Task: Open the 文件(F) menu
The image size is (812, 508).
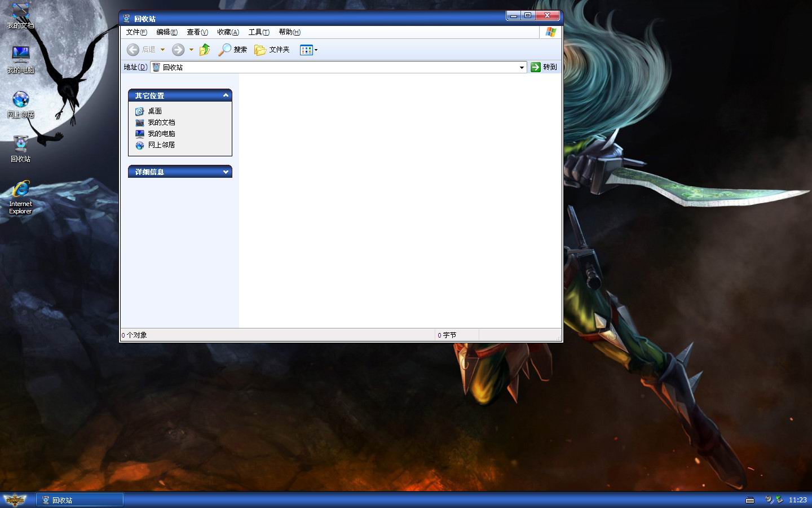Action: tap(136, 32)
